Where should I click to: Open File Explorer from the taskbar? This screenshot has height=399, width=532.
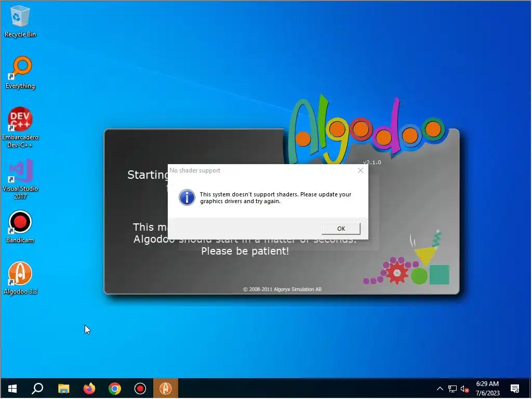[x=63, y=389]
